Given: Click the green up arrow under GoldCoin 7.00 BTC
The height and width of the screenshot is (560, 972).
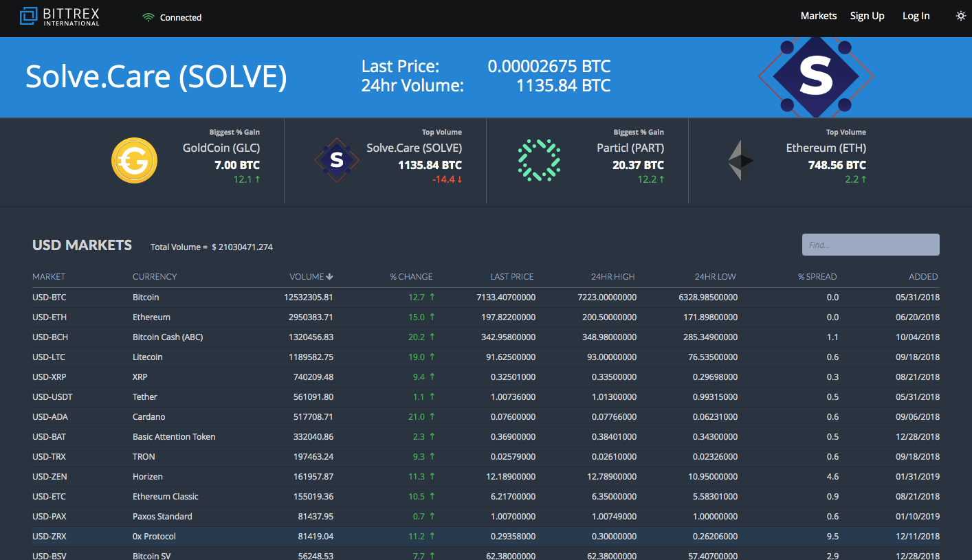Looking at the screenshot, I should click(x=257, y=179).
